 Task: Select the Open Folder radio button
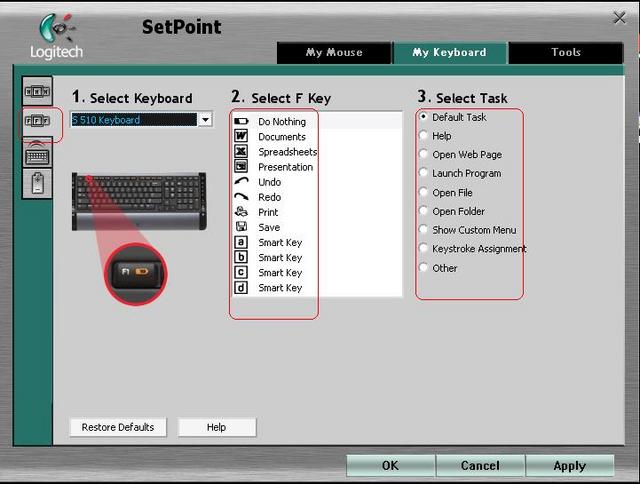[424, 211]
